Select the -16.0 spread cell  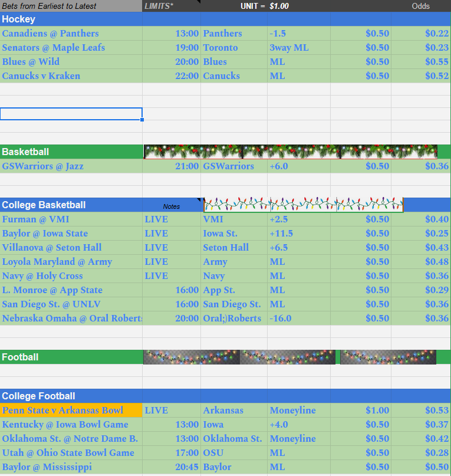299,318
